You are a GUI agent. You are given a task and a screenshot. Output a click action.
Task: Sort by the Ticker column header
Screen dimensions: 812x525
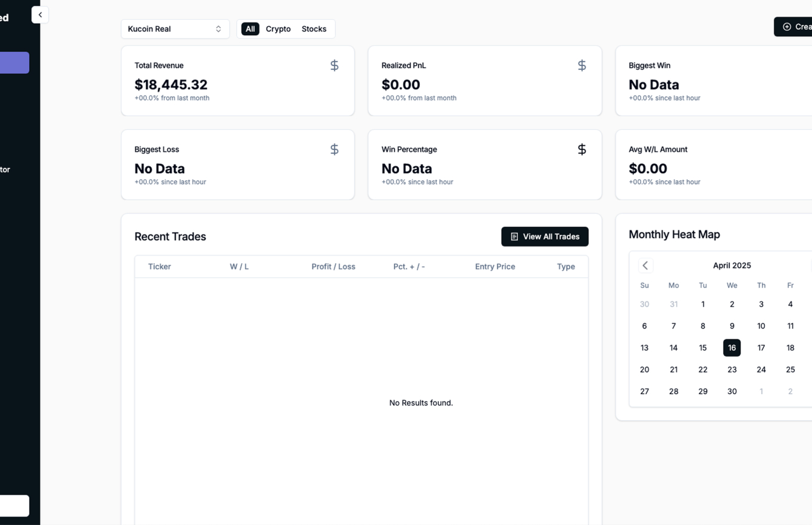pos(160,267)
